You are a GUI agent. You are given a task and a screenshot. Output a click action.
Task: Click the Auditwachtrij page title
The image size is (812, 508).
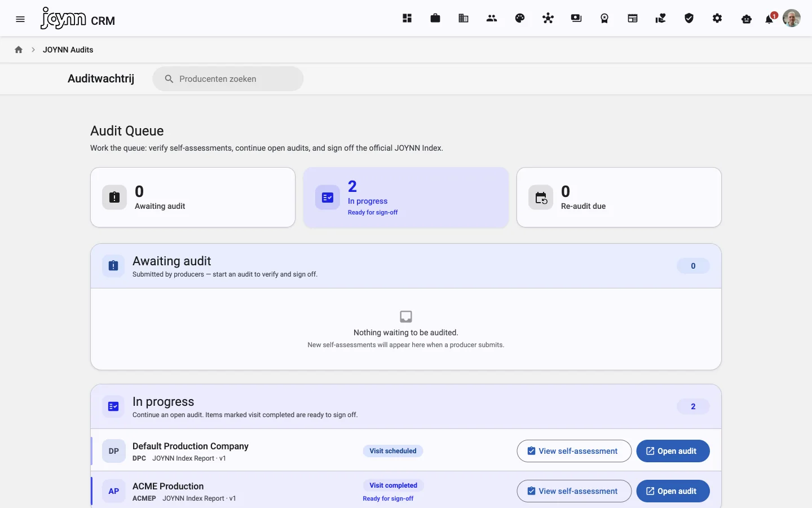click(101, 78)
